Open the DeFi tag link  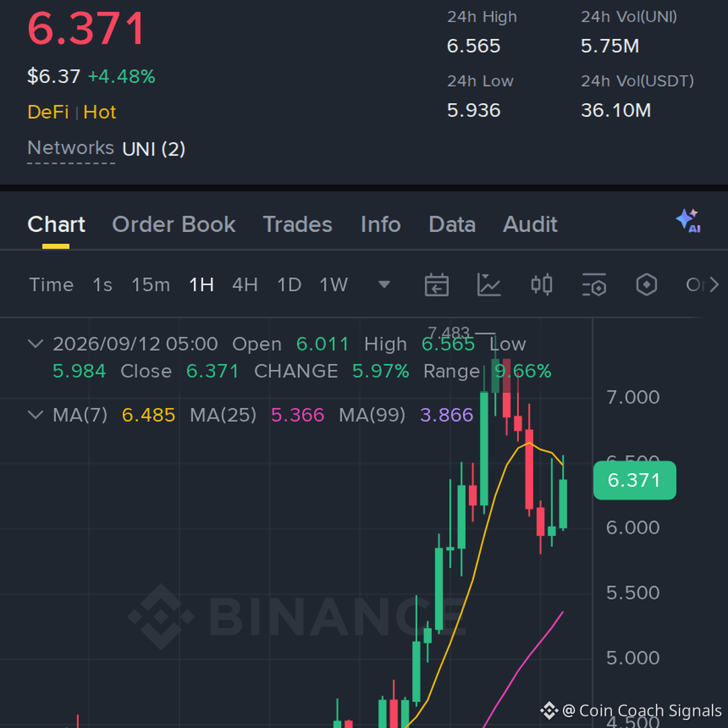point(48,113)
